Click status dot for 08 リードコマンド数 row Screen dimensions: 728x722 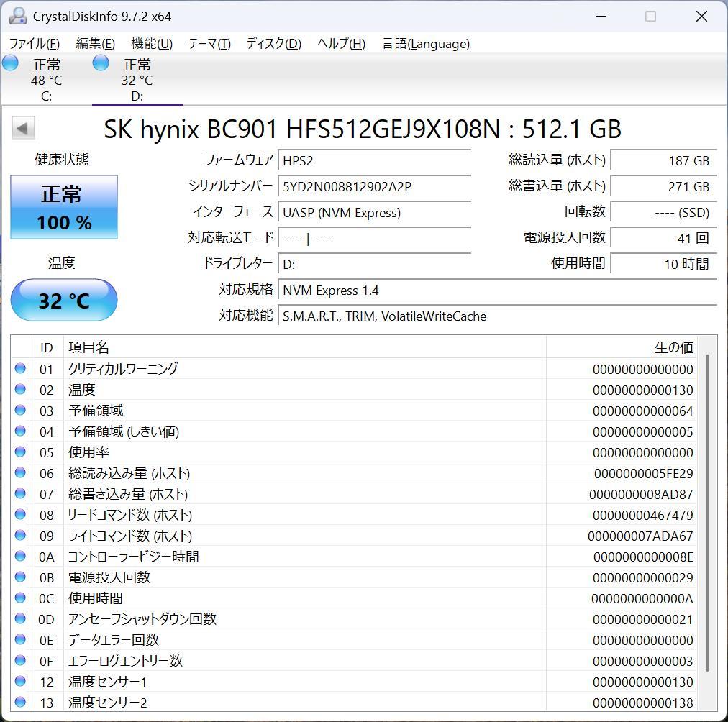20,515
